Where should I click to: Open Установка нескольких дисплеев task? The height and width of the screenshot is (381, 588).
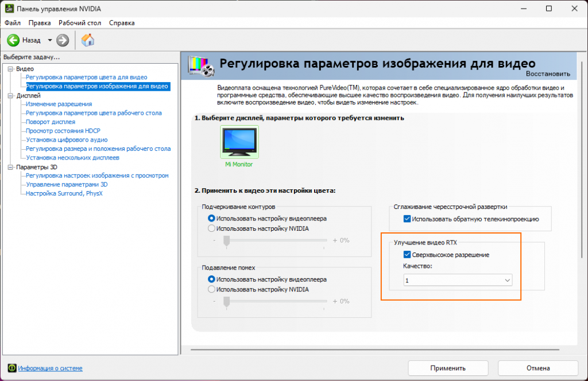[x=73, y=158]
